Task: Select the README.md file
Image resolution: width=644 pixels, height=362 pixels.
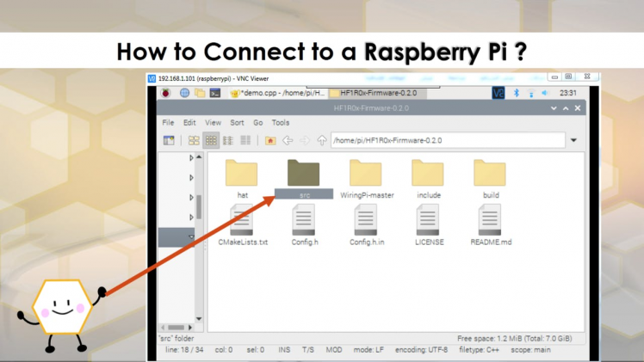Action: point(491,225)
